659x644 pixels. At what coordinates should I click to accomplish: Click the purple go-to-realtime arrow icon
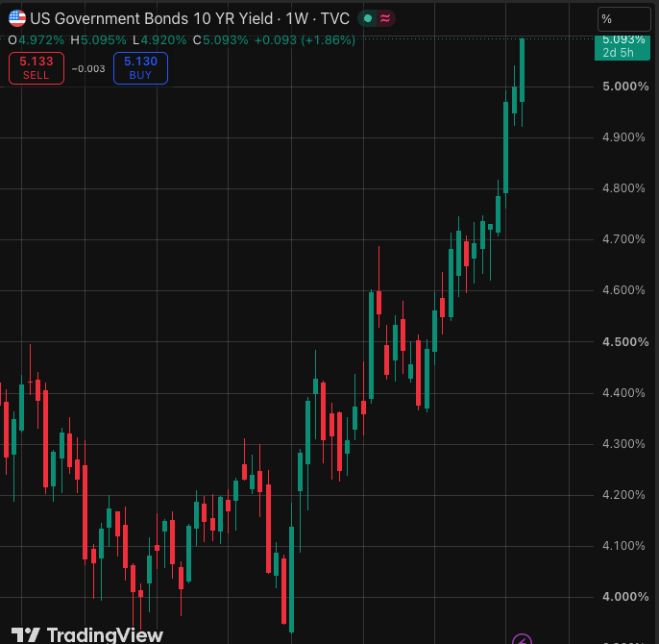[522, 639]
